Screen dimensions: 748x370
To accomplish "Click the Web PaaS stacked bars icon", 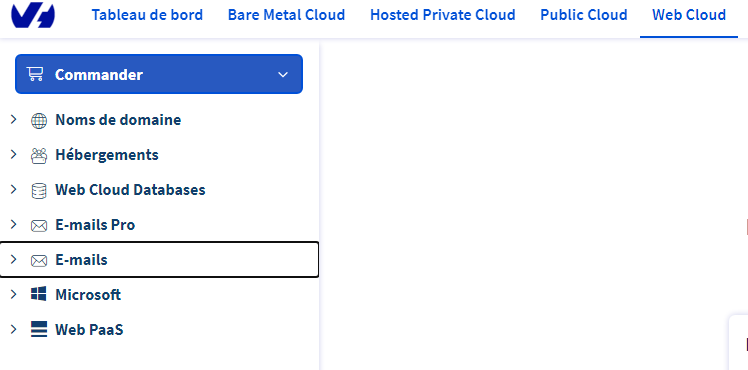I will (x=39, y=329).
